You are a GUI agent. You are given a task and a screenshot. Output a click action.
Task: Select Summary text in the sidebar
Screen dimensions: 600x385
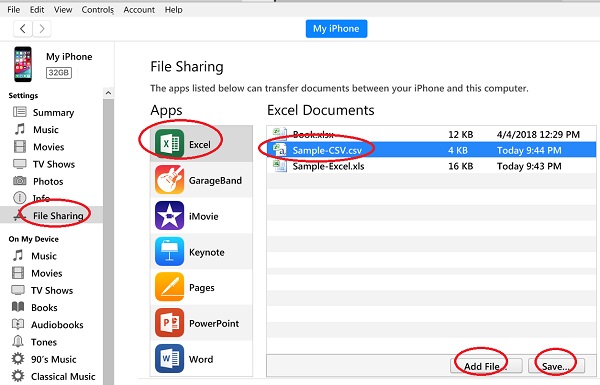[54, 112]
